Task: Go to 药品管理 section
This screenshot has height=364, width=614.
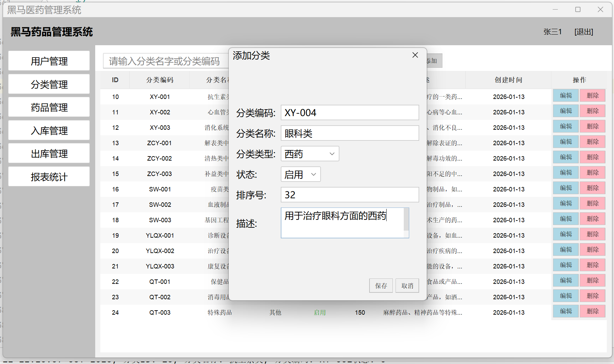Action: point(49,107)
